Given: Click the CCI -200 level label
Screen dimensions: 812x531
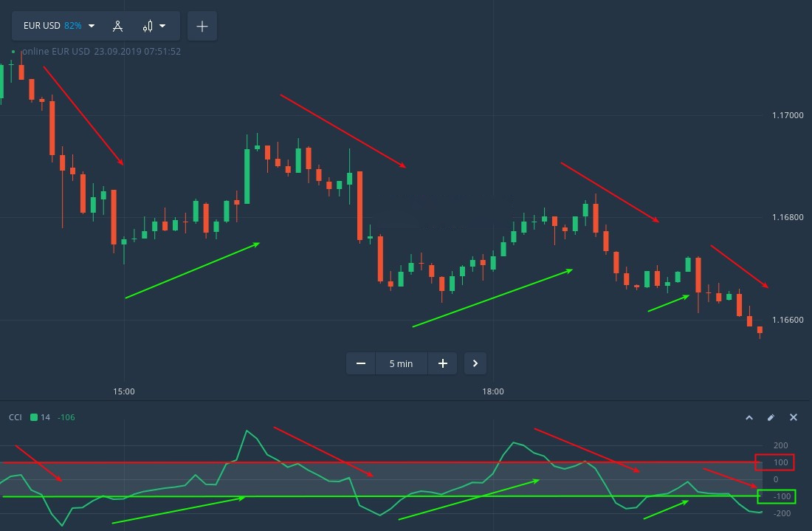Looking at the screenshot, I should tap(782, 513).
